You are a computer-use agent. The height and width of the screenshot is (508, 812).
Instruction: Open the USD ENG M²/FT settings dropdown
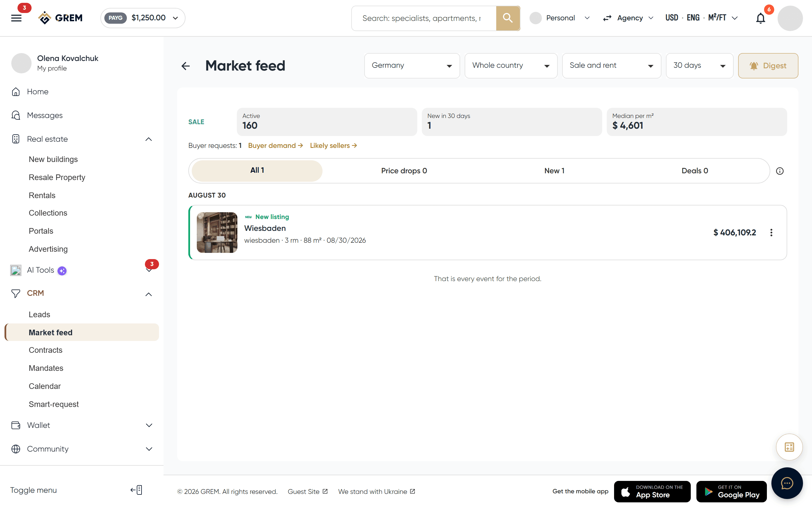click(x=701, y=18)
